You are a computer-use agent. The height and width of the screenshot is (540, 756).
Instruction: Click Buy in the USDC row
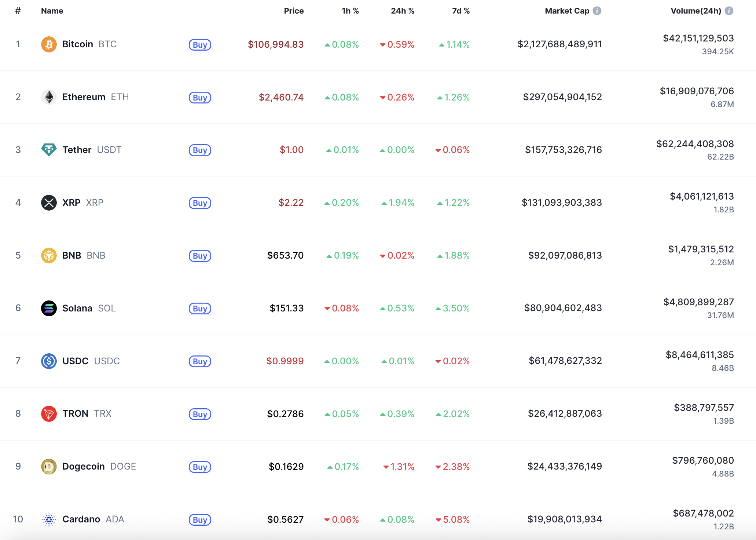pyautogui.click(x=200, y=361)
